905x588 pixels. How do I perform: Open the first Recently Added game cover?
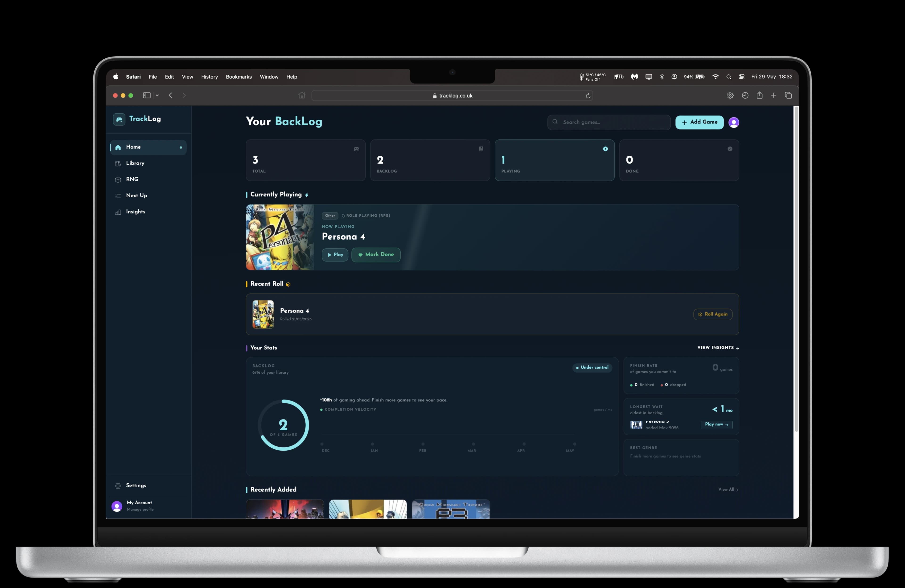(285, 509)
